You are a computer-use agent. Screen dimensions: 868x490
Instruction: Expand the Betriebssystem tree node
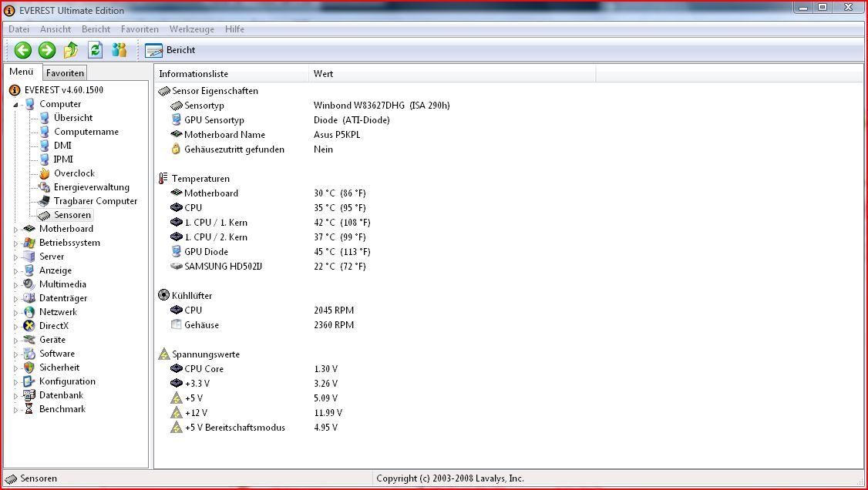pos(15,243)
